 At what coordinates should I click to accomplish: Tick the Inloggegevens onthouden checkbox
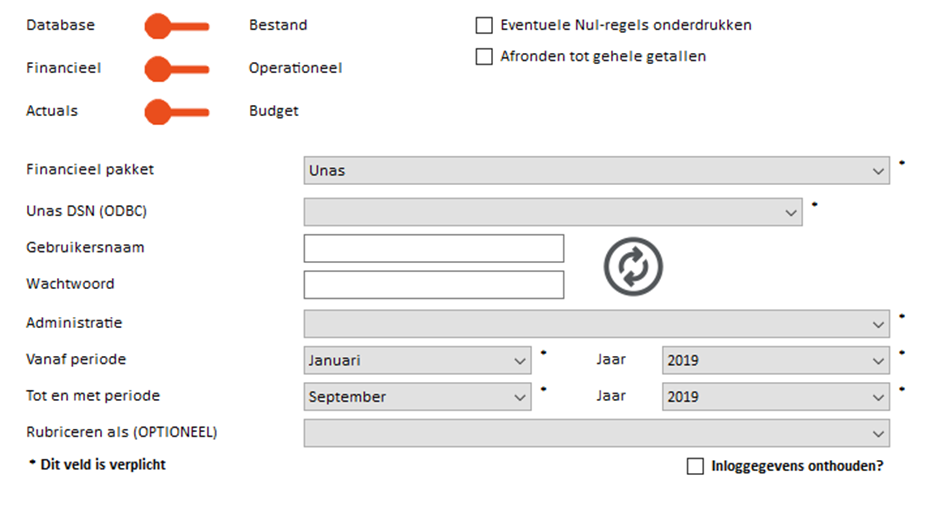[695, 466]
